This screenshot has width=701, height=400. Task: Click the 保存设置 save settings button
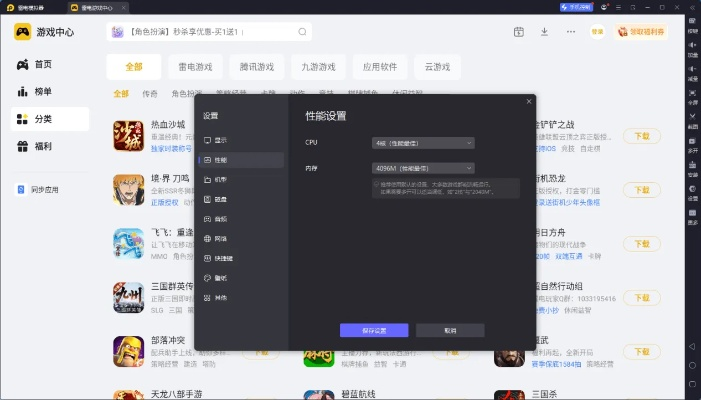tap(374, 330)
